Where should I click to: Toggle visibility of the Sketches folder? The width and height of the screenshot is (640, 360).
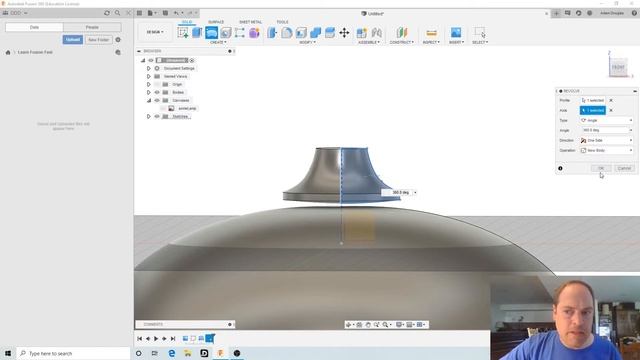(x=157, y=116)
